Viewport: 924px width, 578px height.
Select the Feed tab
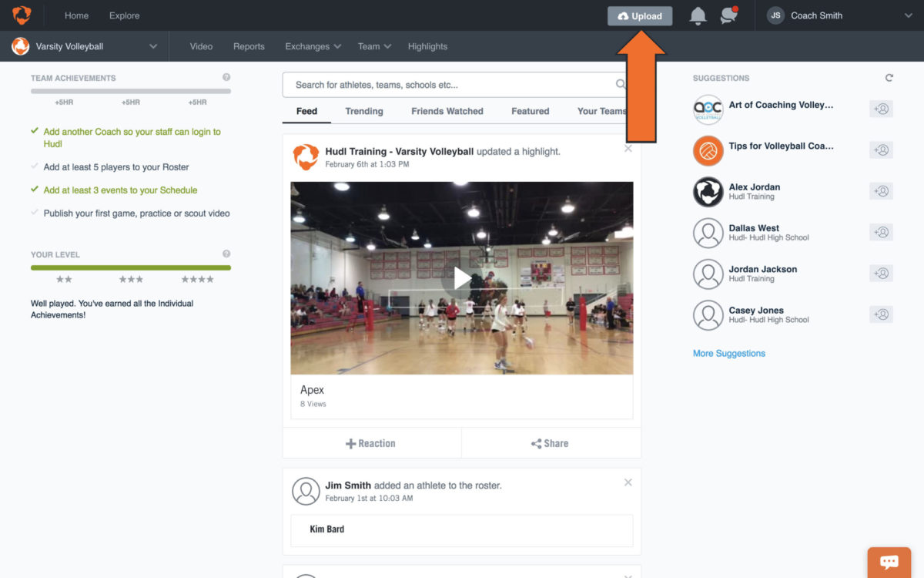[x=306, y=111]
